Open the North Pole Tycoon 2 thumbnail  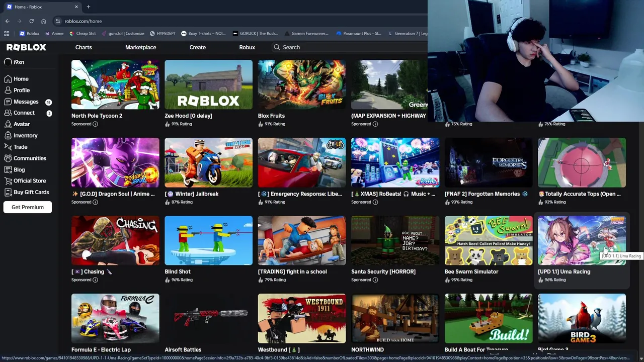[x=115, y=84]
